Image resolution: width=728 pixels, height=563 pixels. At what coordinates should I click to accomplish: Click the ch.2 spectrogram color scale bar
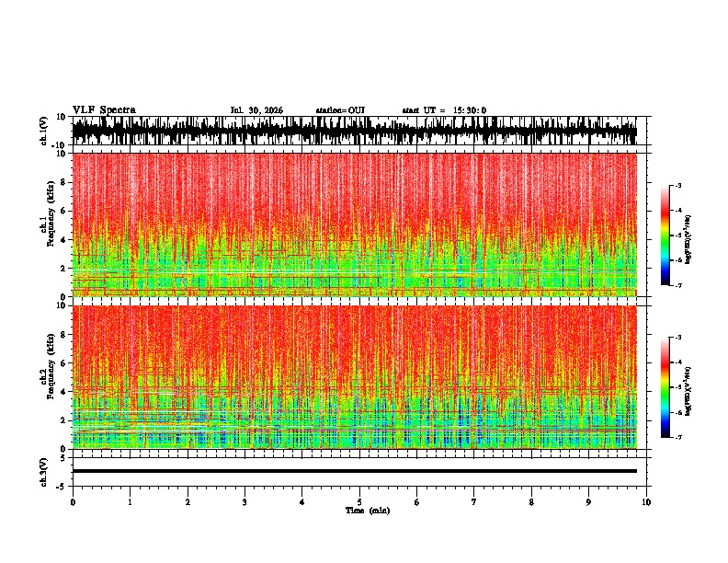point(665,387)
